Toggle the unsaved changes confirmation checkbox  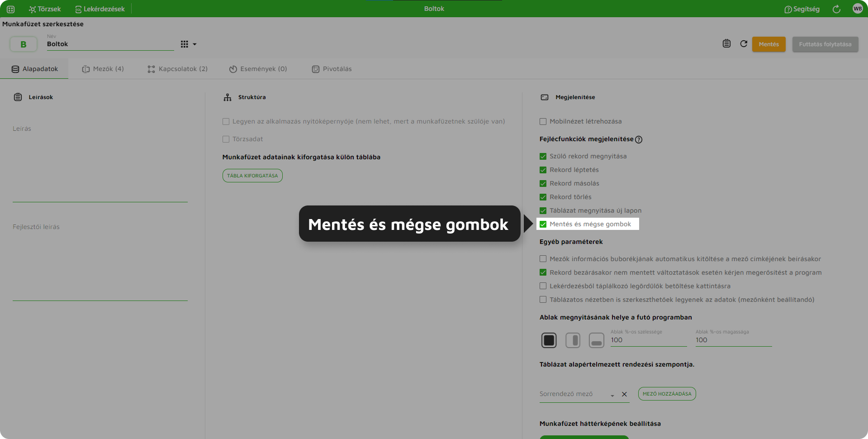tap(543, 272)
